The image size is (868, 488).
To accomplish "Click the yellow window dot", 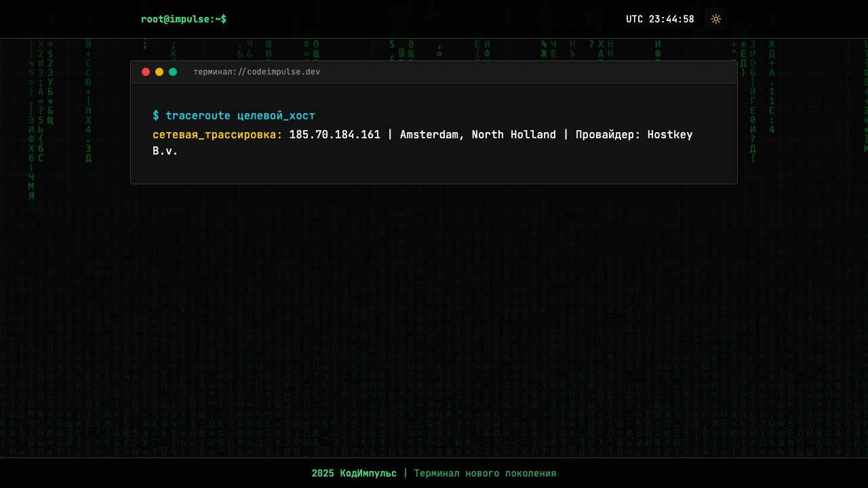I will pyautogui.click(x=159, y=72).
